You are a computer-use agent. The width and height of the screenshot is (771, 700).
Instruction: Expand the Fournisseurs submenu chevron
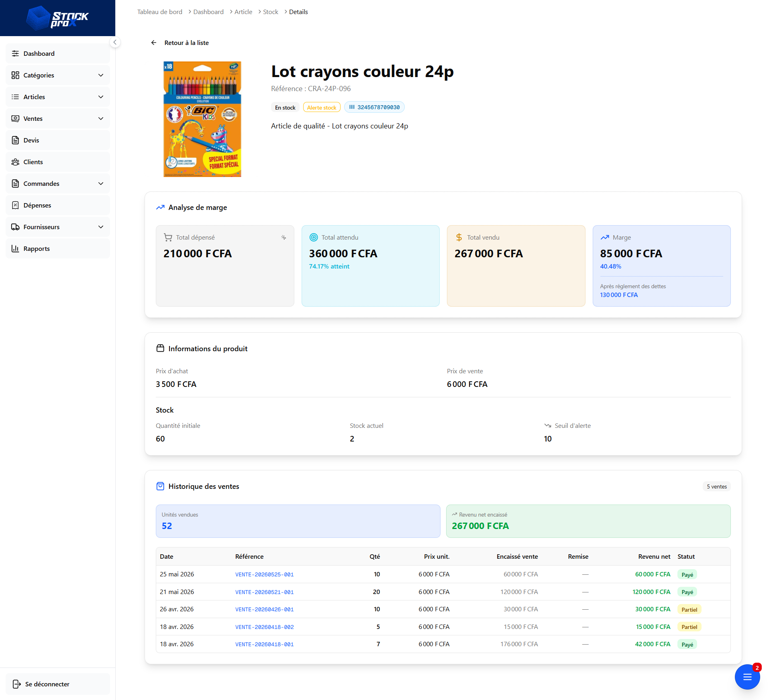point(101,227)
